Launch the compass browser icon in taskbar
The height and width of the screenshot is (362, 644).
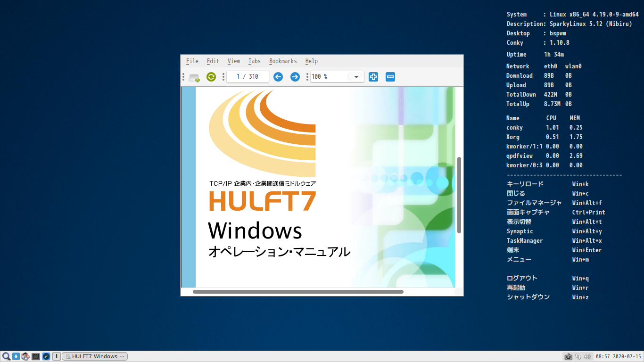(x=46, y=356)
